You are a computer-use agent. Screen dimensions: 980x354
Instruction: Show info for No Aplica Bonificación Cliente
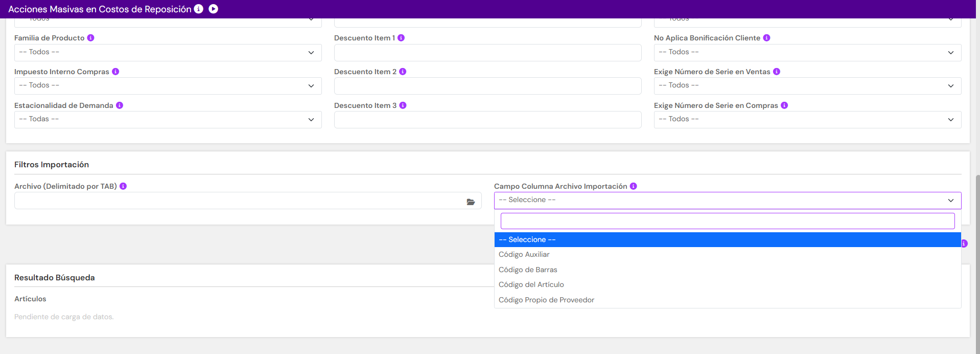(x=766, y=38)
